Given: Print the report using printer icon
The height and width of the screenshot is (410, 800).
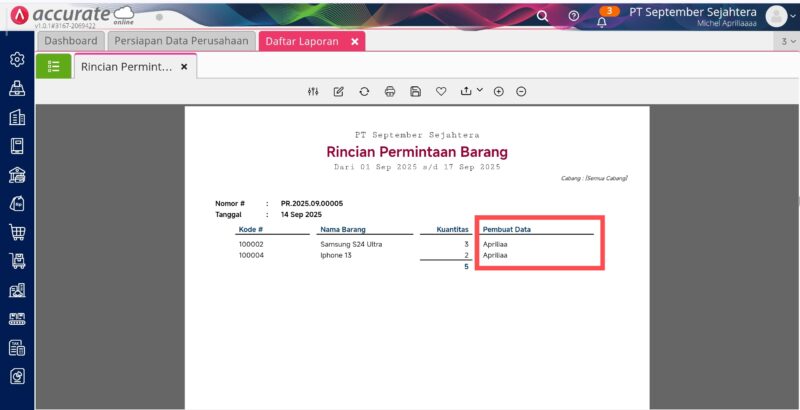Looking at the screenshot, I should [390, 91].
